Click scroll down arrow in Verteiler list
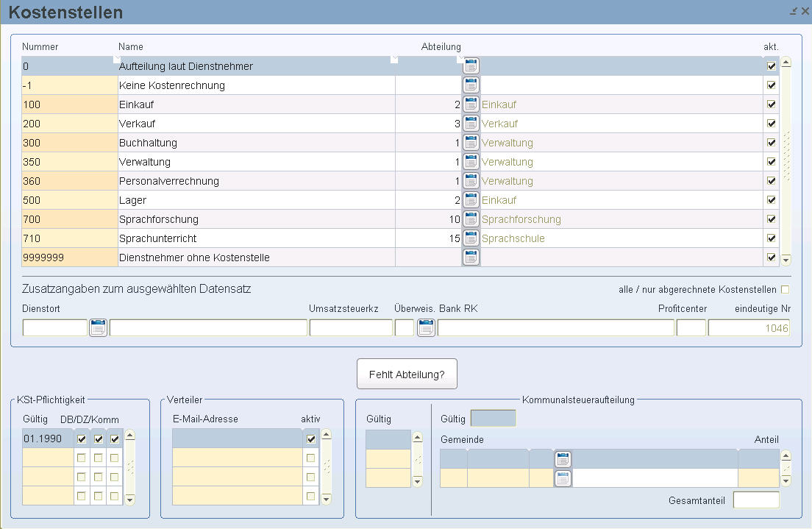Viewport: 812px width, 529px height. pyautogui.click(x=326, y=500)
